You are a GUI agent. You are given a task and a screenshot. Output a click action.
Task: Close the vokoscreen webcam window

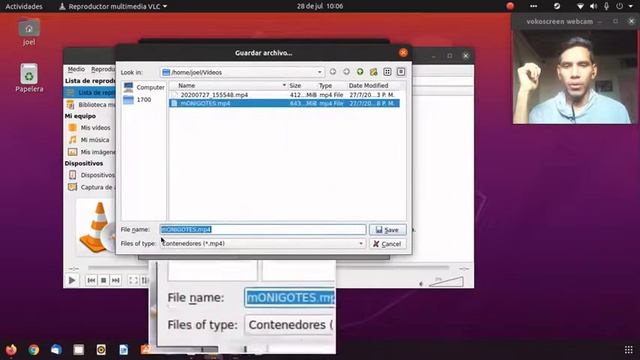[x=631, y=21]
